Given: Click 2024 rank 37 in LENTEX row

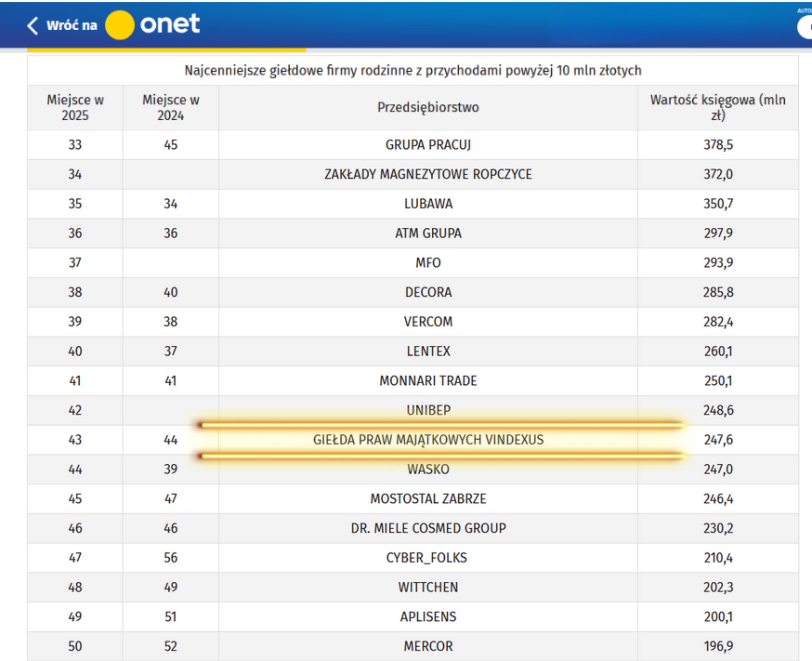Looking at the screenshot, I should [x=171, y=351].
